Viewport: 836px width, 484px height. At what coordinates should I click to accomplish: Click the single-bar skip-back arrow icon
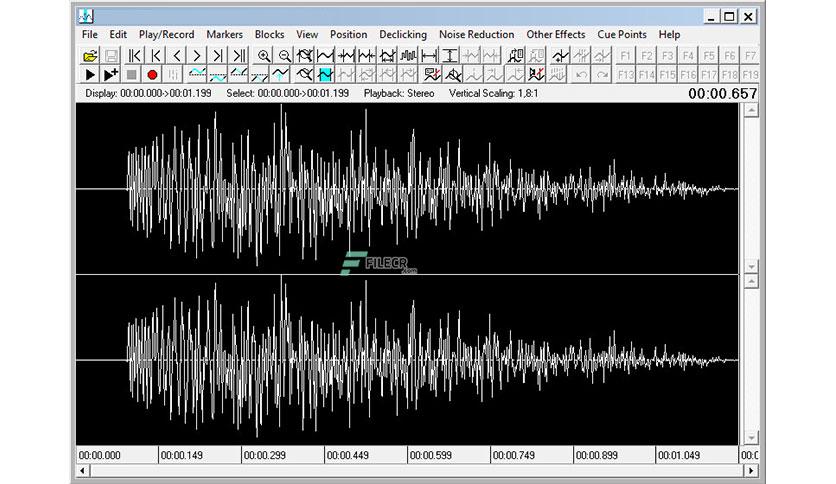tap(156, 55)
